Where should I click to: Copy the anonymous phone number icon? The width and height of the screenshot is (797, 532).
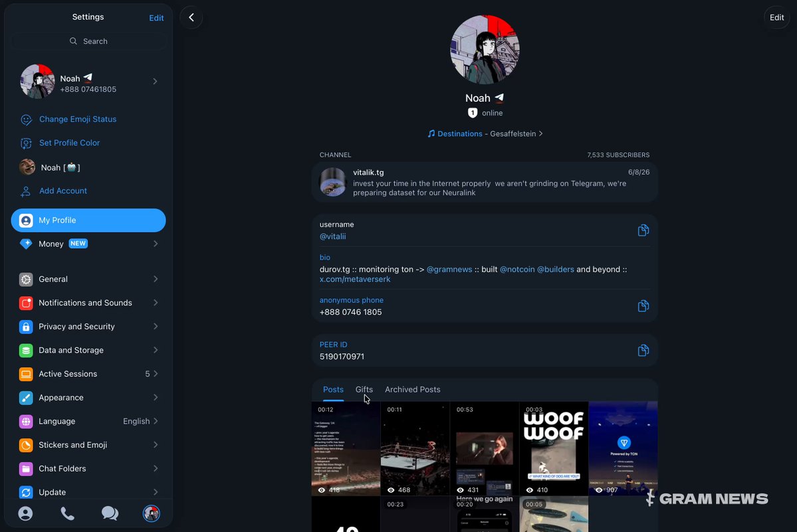(x=643, y=306)
